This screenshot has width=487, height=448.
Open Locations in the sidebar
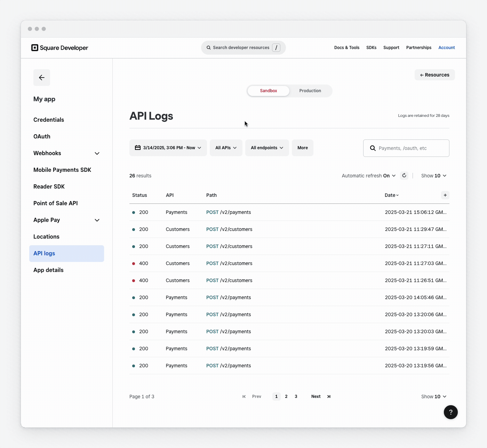(x=46, y=237)
